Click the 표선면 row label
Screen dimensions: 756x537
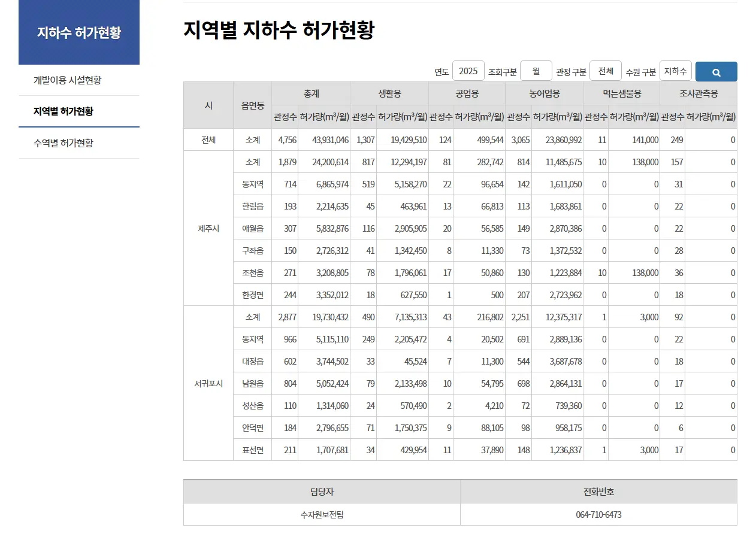(253, 450)
